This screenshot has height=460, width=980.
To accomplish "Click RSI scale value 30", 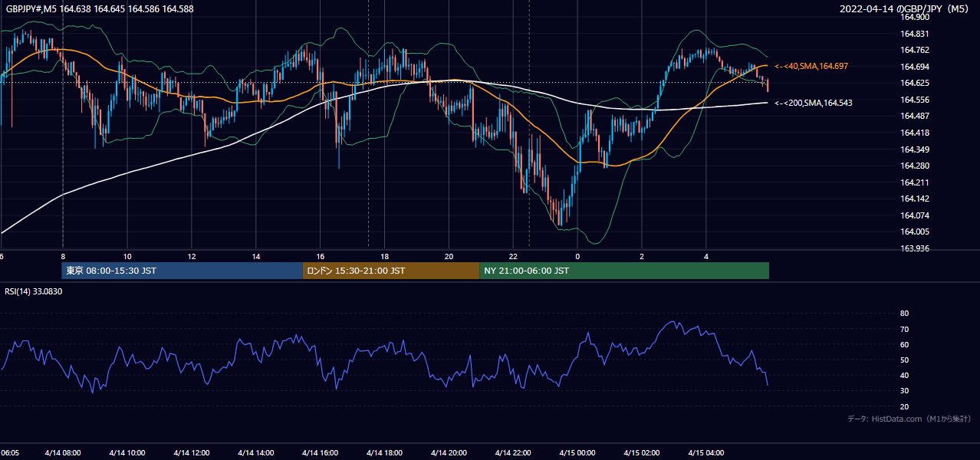I will click(904, 391).
